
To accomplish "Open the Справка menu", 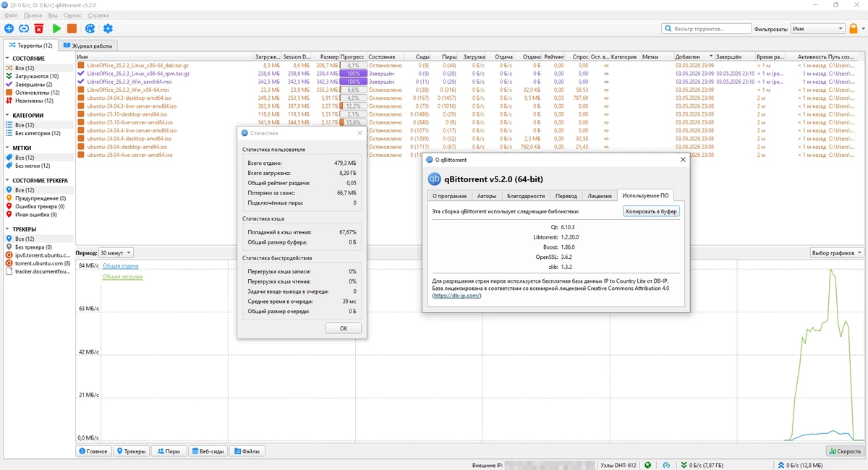I will [98, 15].
